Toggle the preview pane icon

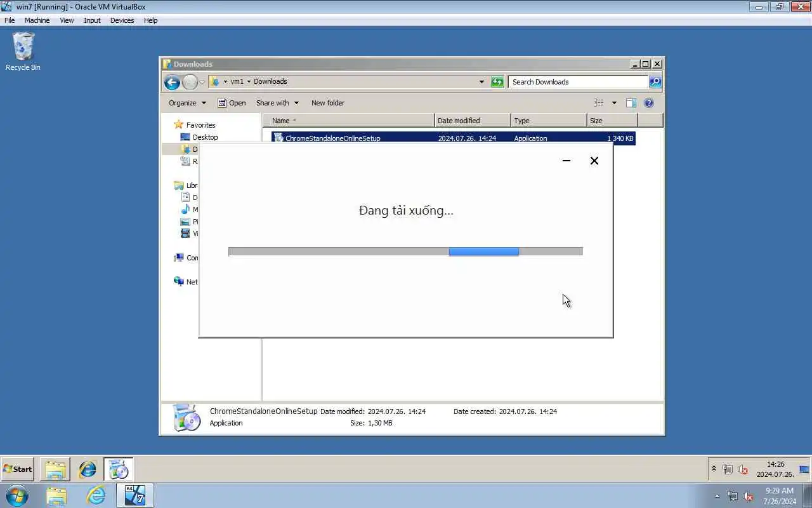pos(631,103)
